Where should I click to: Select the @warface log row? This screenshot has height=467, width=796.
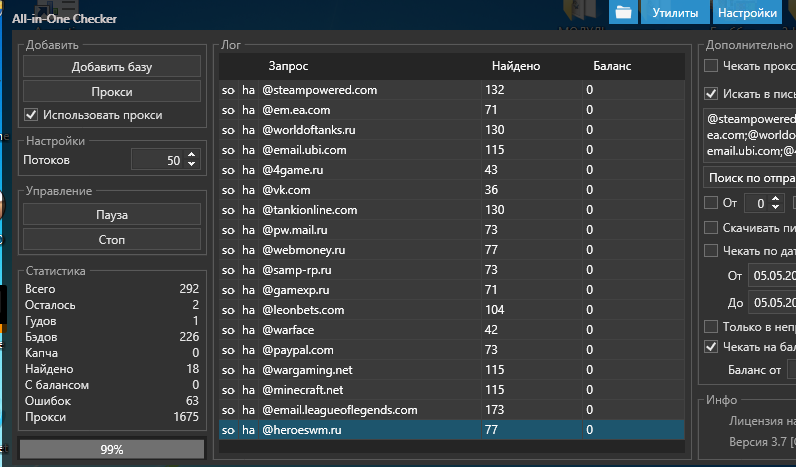tap(452, 330)
